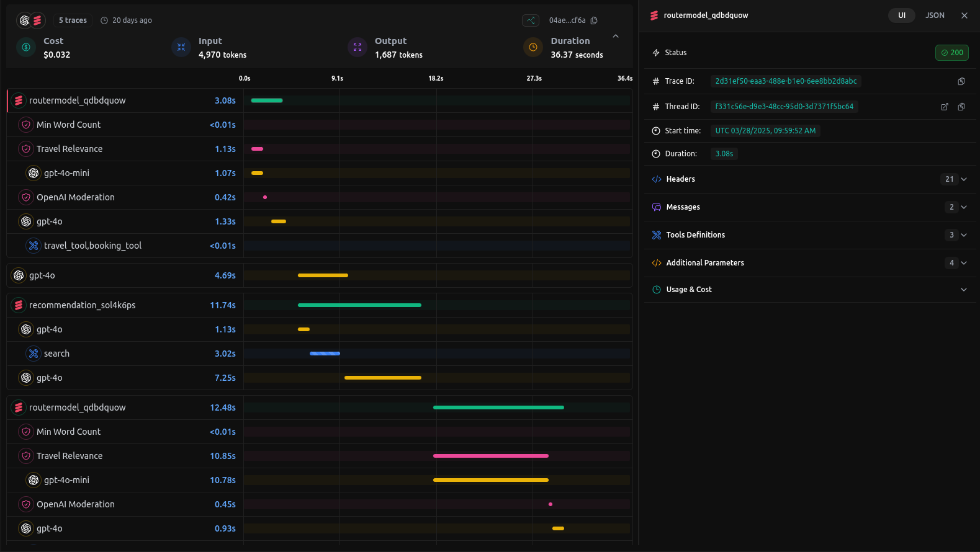Collapse the summary header chevron
The height and width of the screenshot is (552, 980).
[615, 36]
